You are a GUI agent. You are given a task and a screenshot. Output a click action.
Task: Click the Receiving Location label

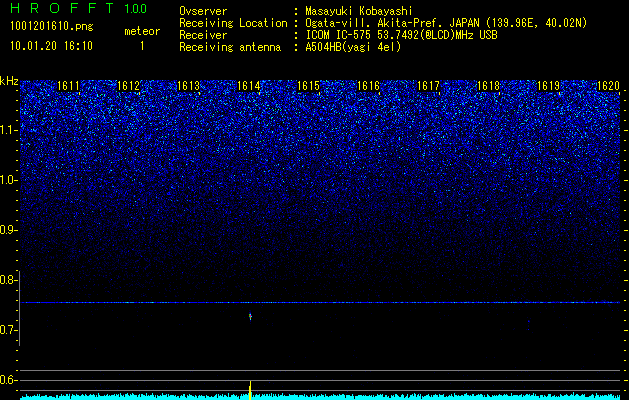pyautogui.click(x=233, y=23)
